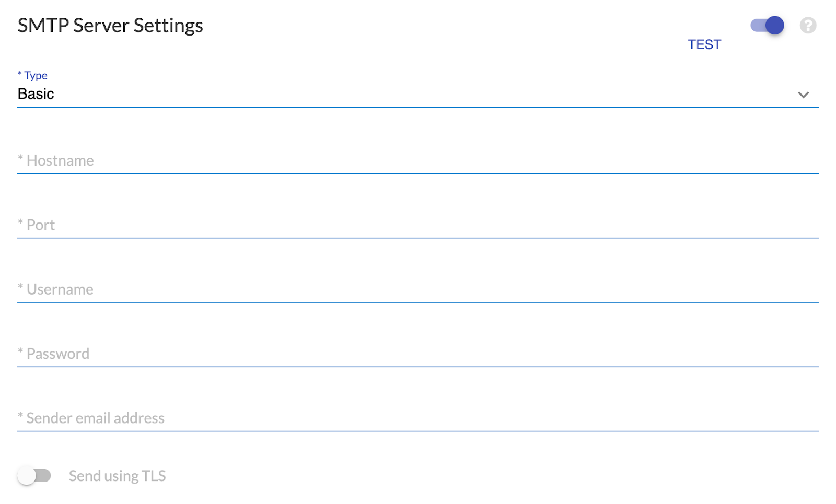
Task: Click the "Send using TLS" label text
Action: [118, 476]
